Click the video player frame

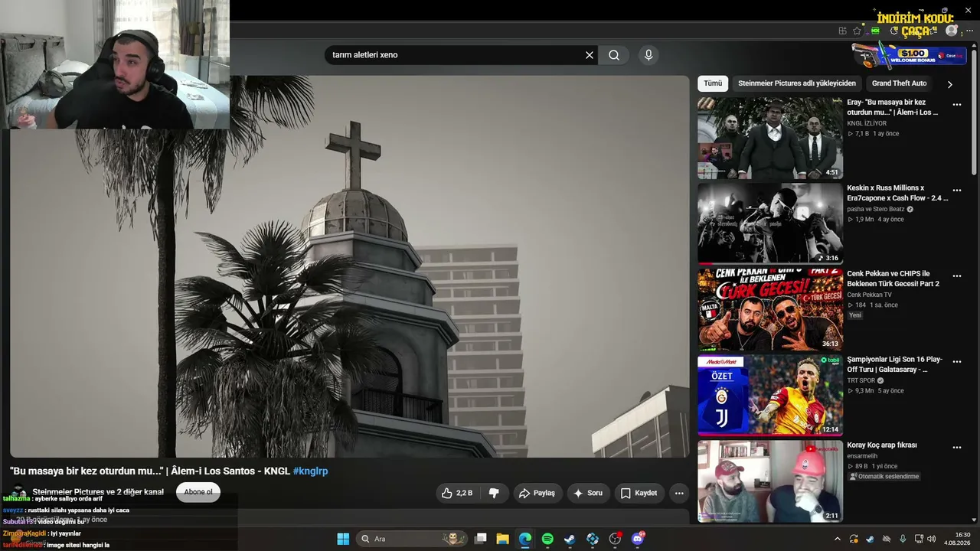(x=350, y=266)
